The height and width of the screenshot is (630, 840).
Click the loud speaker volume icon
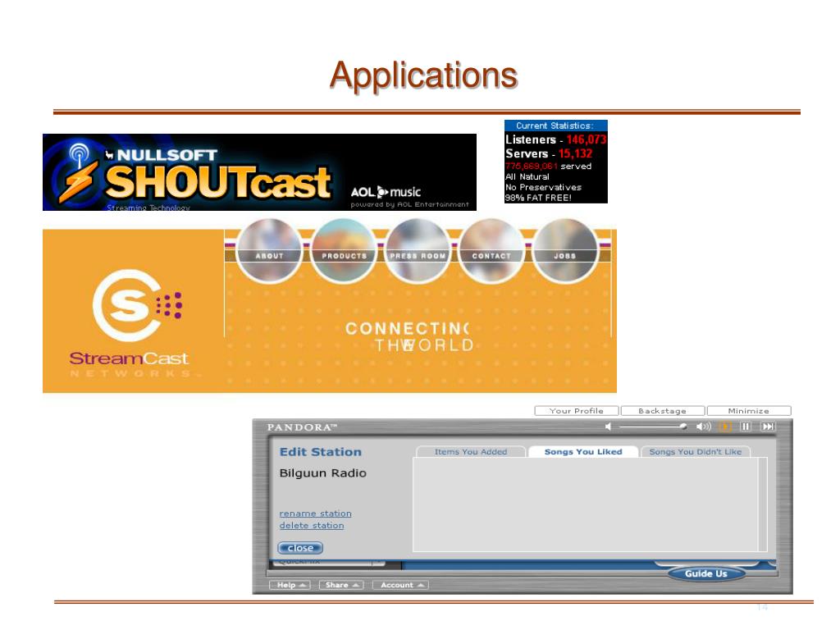[703, 427]
